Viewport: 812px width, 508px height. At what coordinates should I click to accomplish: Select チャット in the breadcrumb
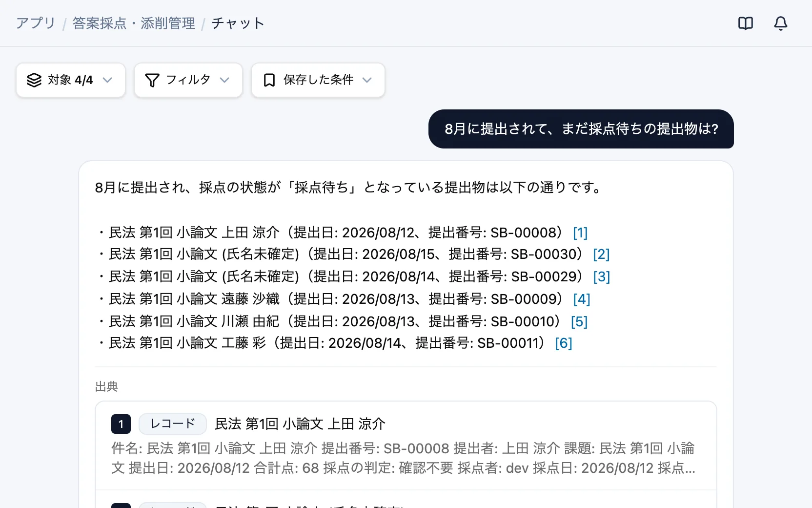238,23
